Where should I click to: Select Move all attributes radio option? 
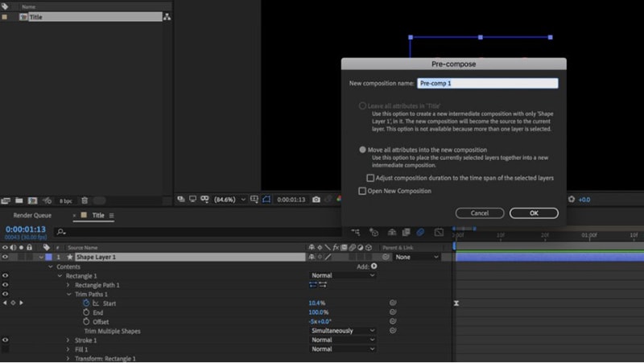tap(362, 150)
